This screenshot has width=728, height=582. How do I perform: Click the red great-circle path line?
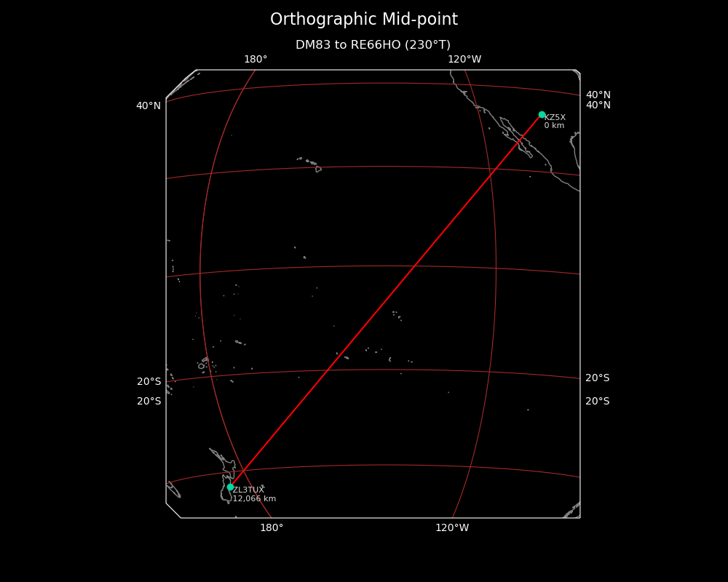(x=386, y=300)
